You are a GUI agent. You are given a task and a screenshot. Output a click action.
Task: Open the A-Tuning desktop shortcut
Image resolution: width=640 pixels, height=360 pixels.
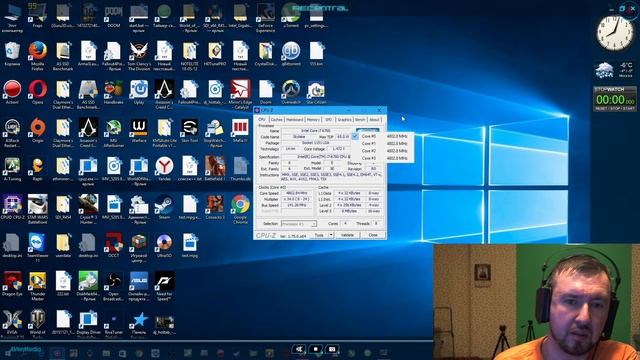[x=12, y=167]
